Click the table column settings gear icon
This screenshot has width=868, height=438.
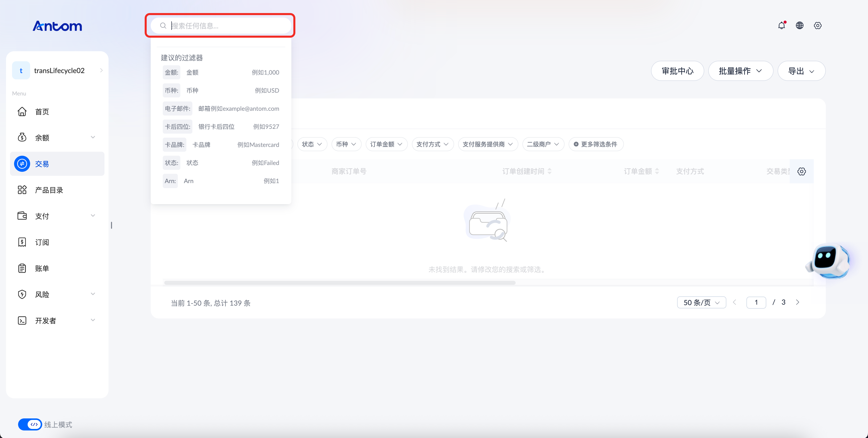[802, 172]
